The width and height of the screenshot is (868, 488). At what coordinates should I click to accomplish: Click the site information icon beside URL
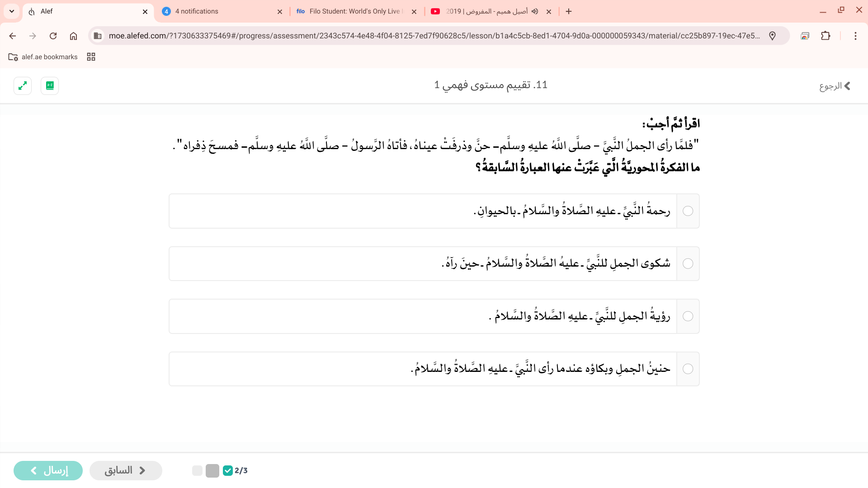98,36
